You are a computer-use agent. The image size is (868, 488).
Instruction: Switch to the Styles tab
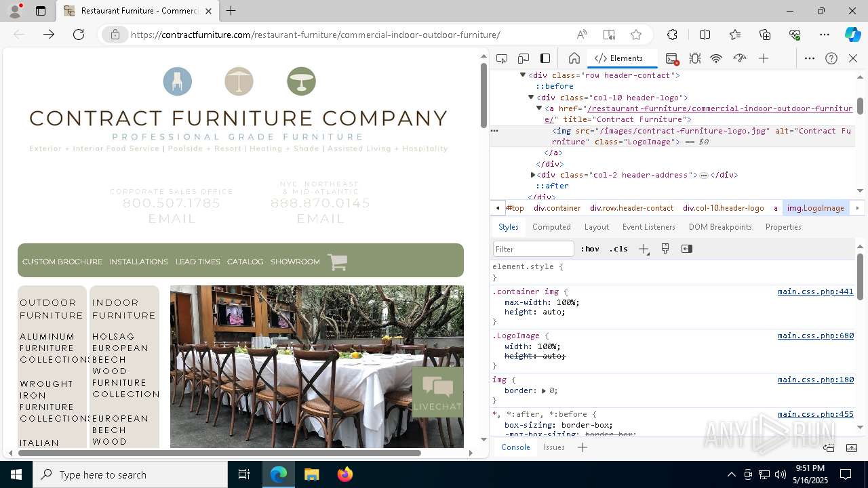point(509,227)
